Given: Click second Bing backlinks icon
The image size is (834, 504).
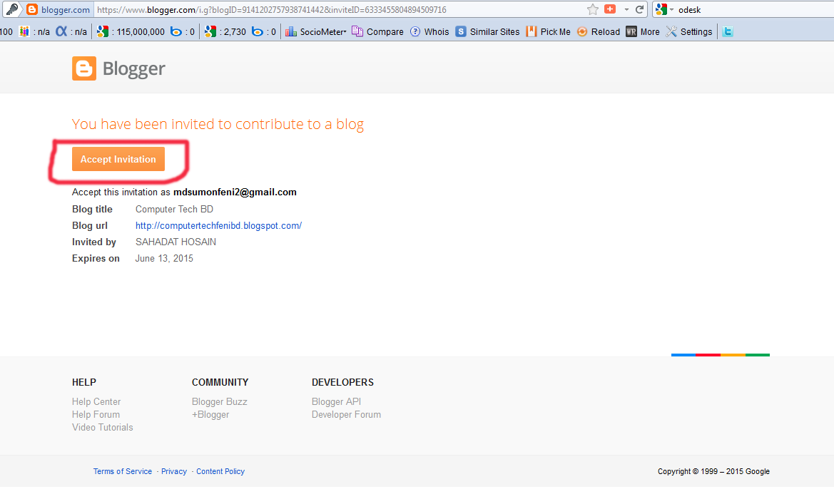Looking at the screenshot, I should [x=257, y=31].
